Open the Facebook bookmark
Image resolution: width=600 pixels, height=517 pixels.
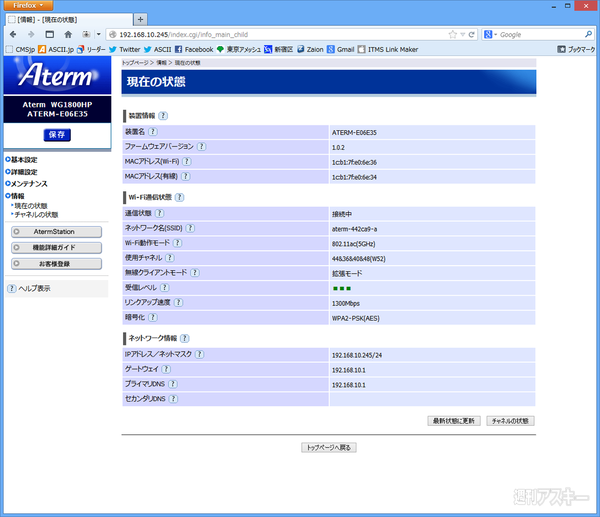[x=194, y=49]
